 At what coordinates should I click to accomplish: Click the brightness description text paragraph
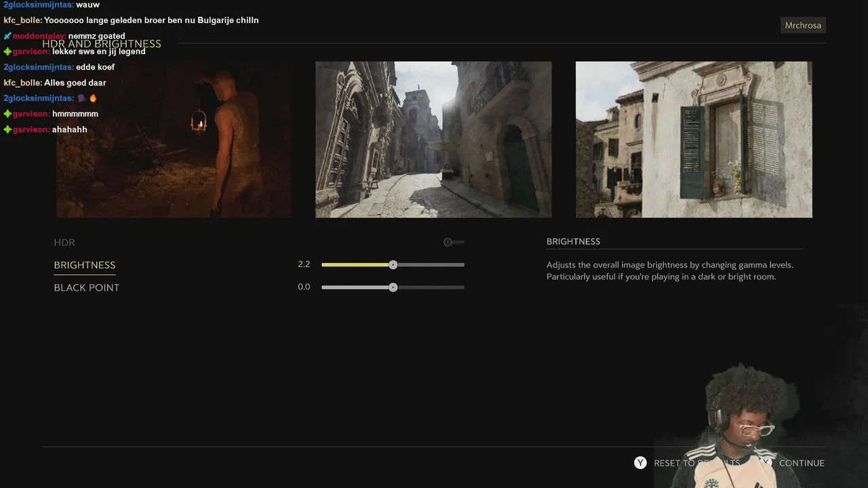pos(670,271)
